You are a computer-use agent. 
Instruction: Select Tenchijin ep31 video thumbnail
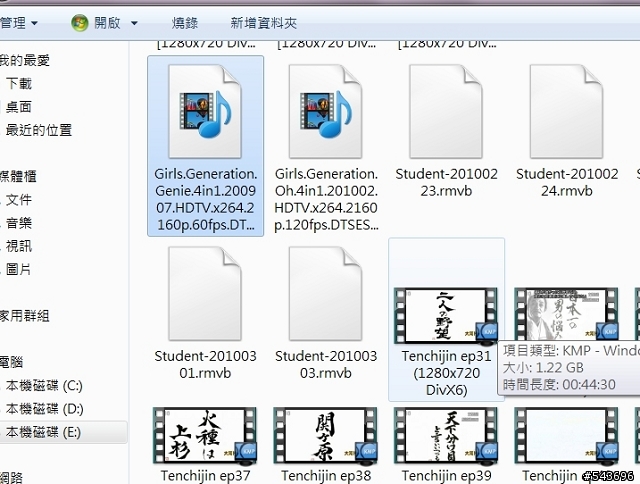(446, 315)
